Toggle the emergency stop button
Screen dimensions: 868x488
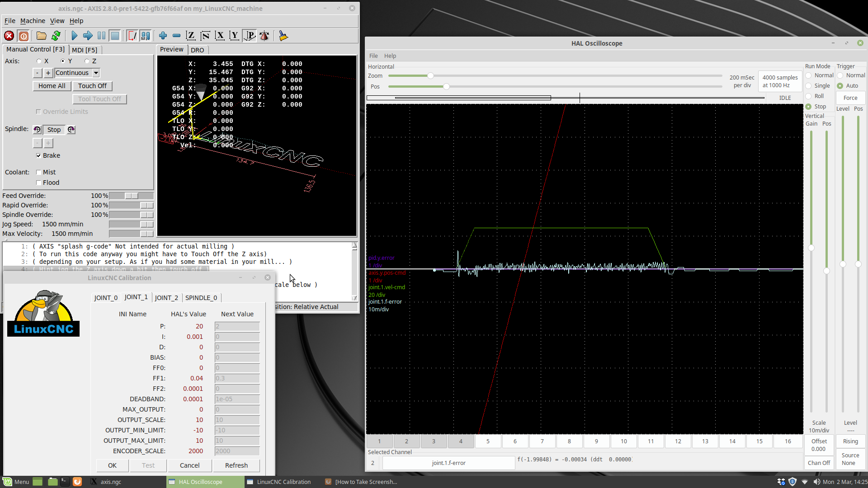[x=9, y=36]
